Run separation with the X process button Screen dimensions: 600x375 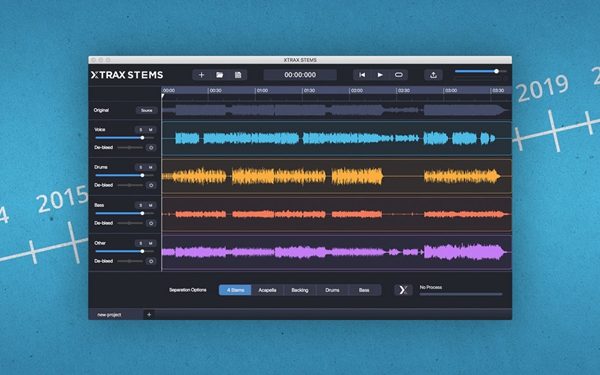[403, 290]
